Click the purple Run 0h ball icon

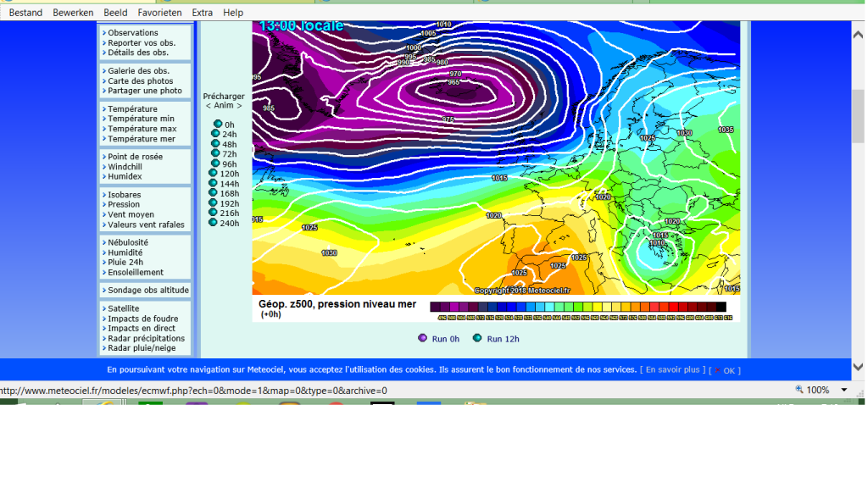(x=422, y=338)
